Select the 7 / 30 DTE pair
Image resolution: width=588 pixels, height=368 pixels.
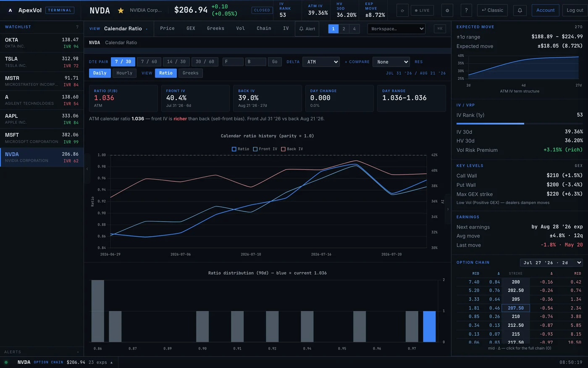pos(123,62)
